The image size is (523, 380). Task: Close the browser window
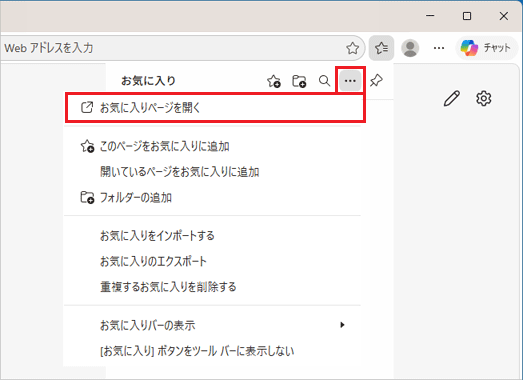tap(504, 16)
